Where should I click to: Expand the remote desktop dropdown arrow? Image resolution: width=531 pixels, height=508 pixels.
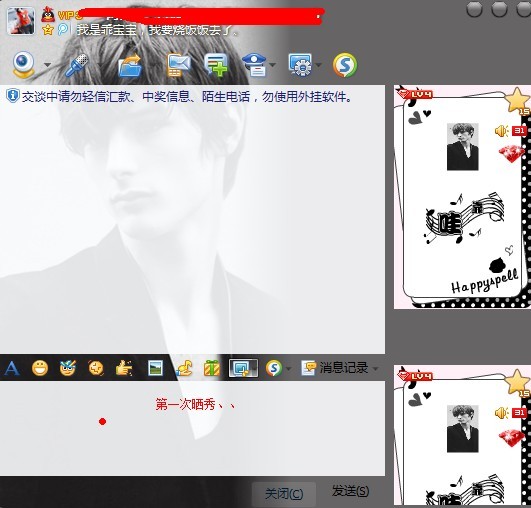click(319, 64)
